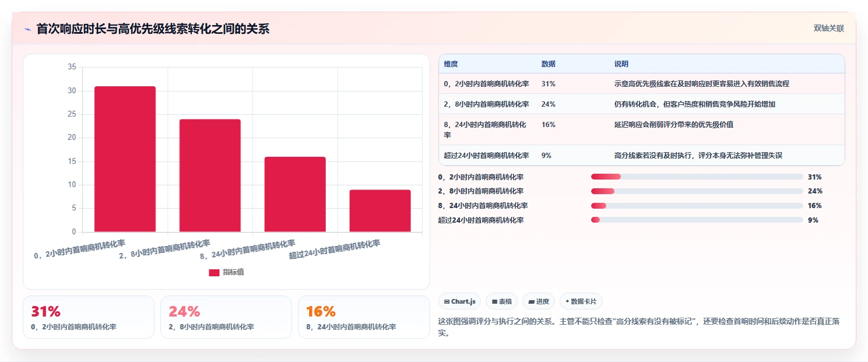The height and width of the screenshot is (362, 868).
Task: Click the 31% value beside the progress bar
Action: [815, 177]
